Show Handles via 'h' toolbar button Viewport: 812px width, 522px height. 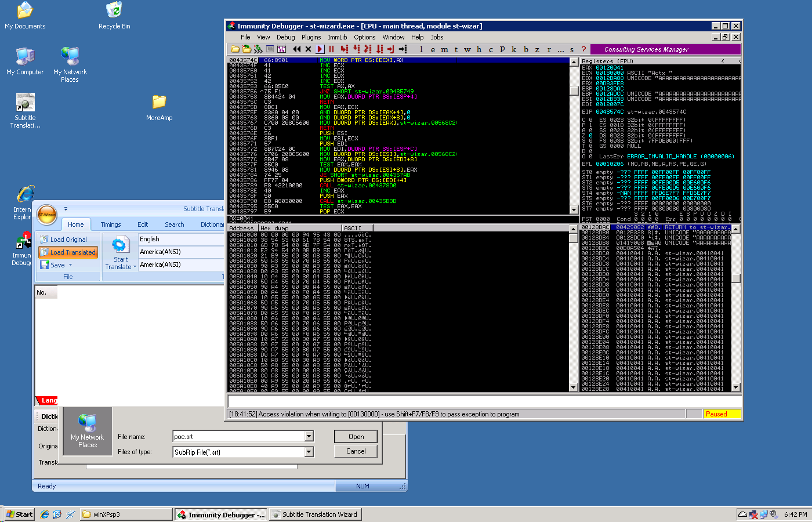click(x=479, y=49)
